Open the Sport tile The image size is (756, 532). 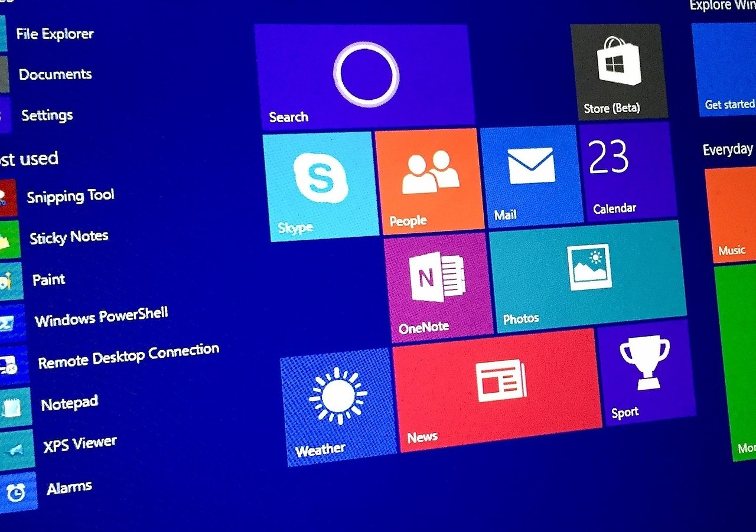(x=646, y=372)
